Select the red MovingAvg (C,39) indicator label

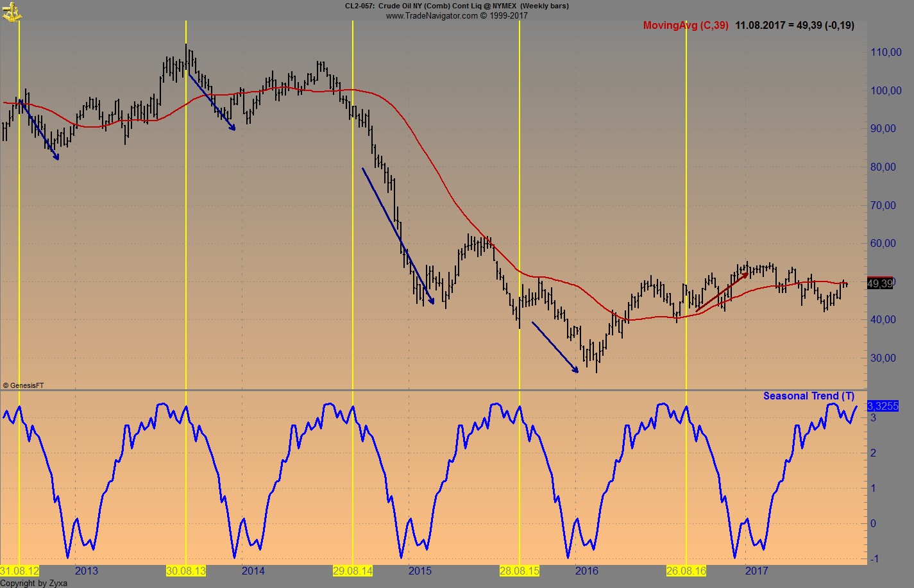[x=687, y=25]
